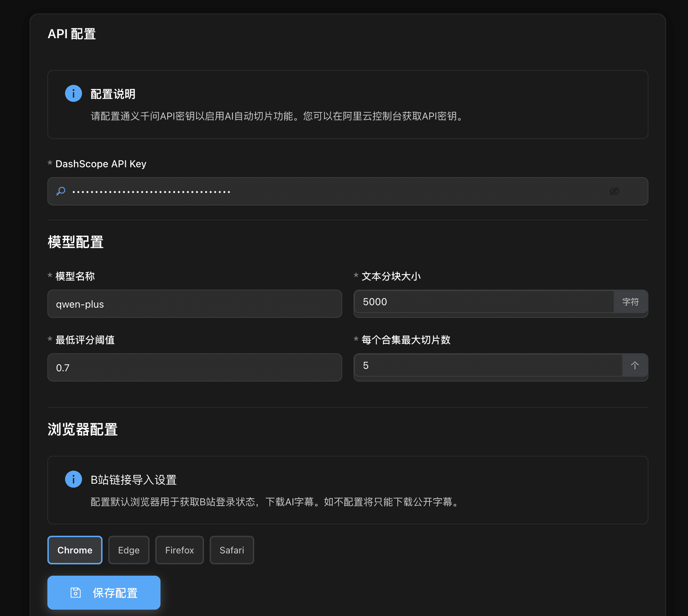Click the 配置说明 info icon
This screenshot has height=616, width=688.
click(x=74, y=93)
